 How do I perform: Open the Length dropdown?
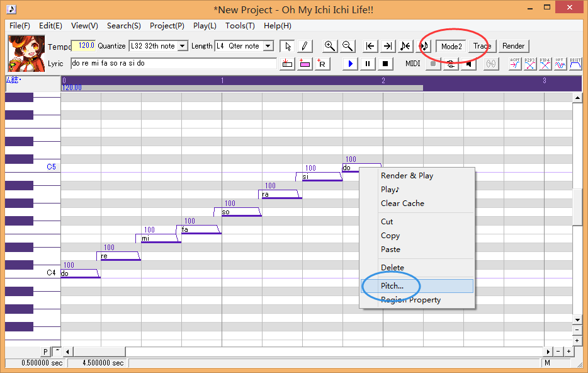244,46
